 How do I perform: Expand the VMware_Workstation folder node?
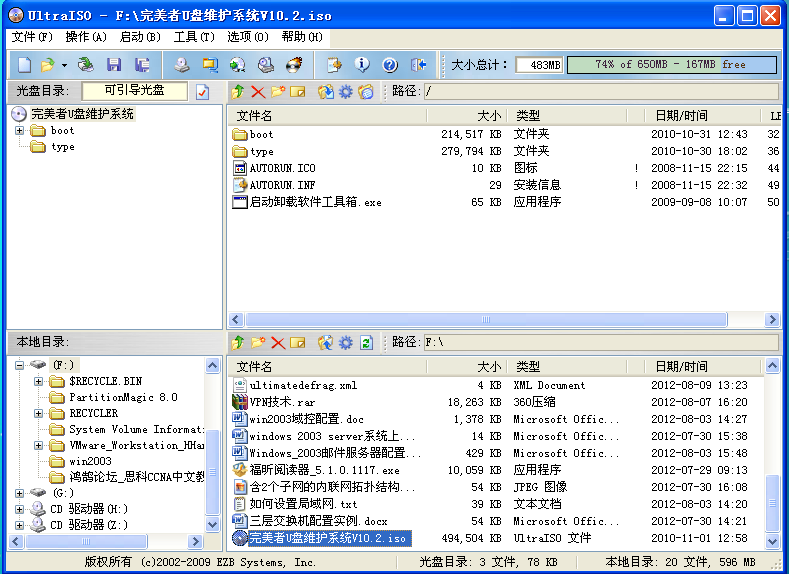coord(38,446)
